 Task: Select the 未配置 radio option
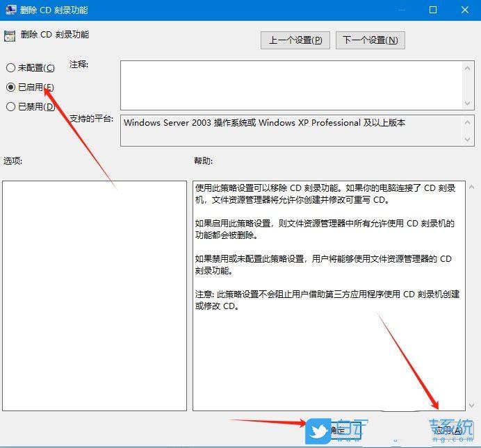(x=10, y=68)
